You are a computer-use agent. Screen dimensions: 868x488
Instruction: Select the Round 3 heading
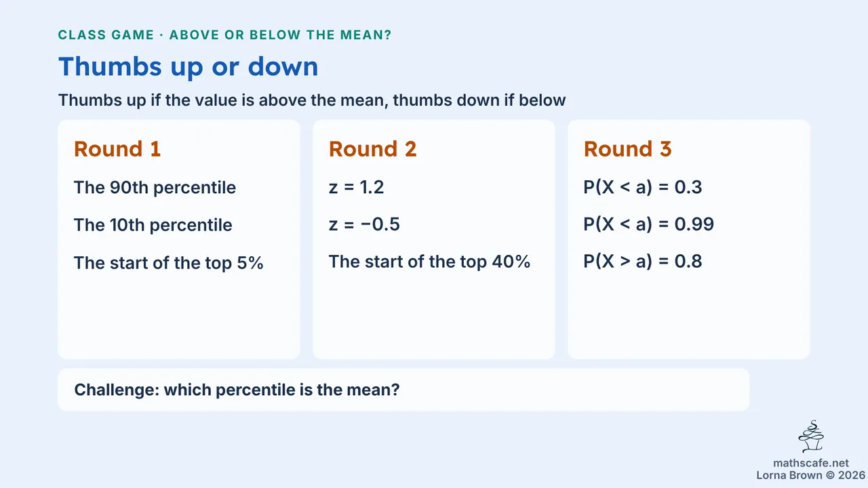coord(627,149)
